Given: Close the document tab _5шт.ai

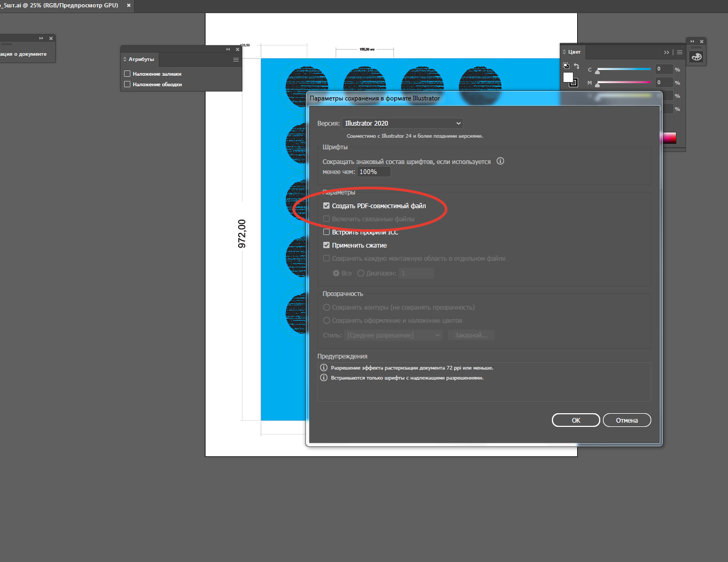Looking at the screenshot, I should pos(129,5).
